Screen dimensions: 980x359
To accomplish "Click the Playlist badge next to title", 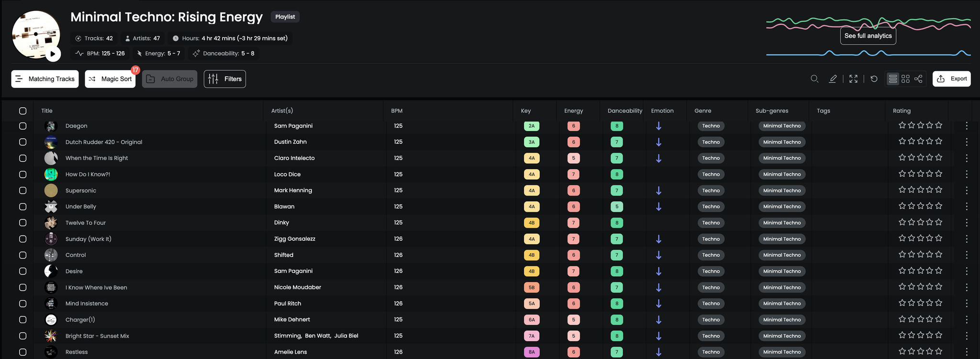I will pyautogui.click(x=285, y=17).
